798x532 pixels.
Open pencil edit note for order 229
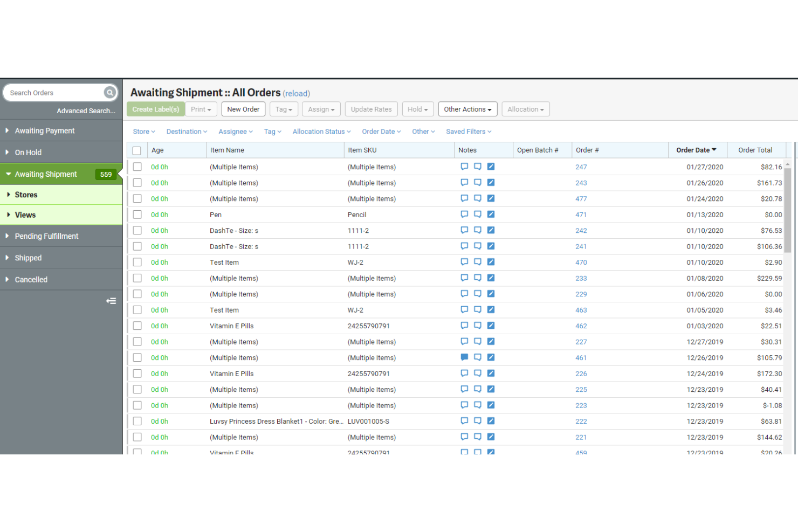click(x=491, y=294)
